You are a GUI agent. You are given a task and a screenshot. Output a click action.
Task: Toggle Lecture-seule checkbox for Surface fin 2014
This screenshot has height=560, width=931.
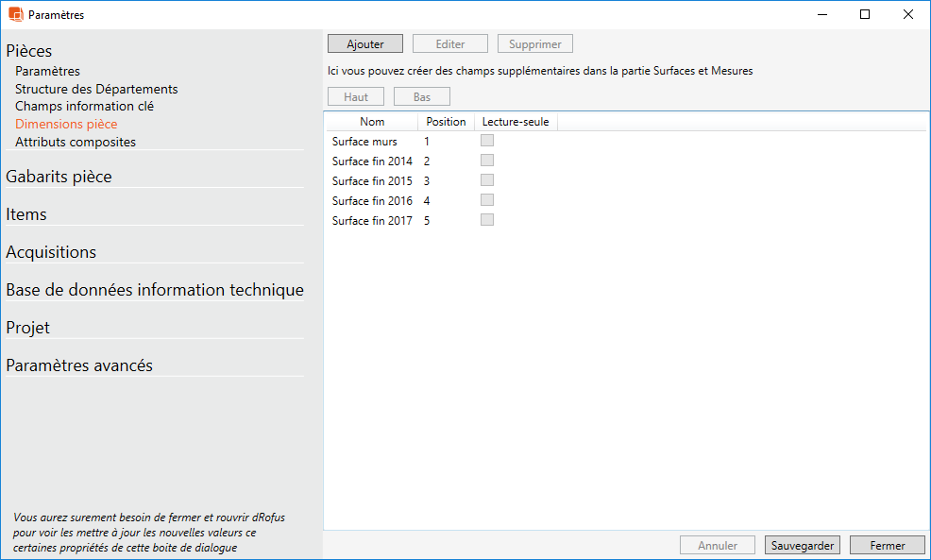click(x=487, y=161)
